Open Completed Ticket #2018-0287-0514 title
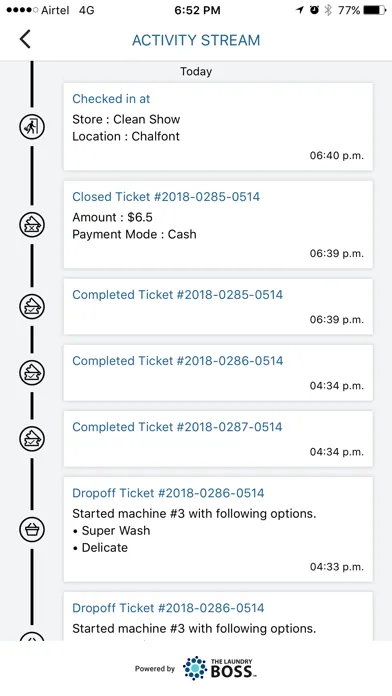This screenshot has width=392, height=696. (177, 427)
